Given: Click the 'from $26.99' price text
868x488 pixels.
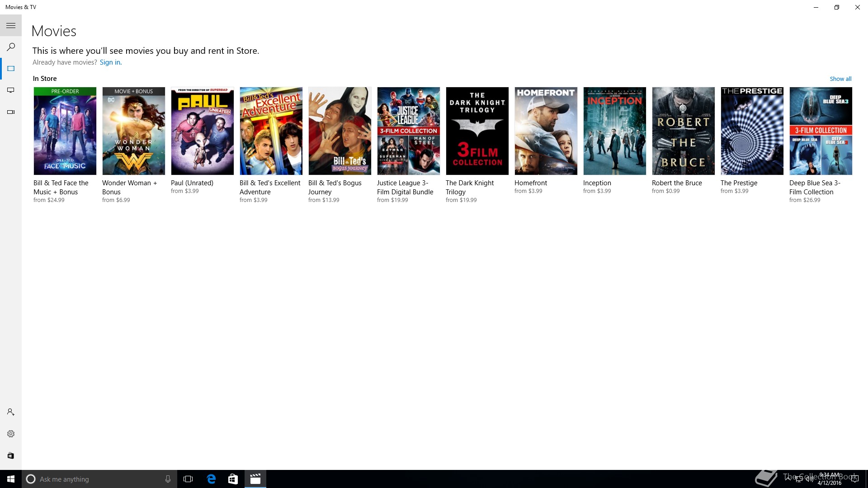Looking at the screenshot, I should tap(805, 200).
